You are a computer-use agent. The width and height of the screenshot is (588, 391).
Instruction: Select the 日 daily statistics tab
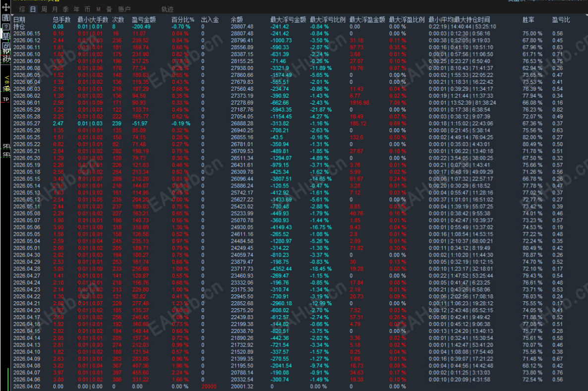(x=33, y=9)
